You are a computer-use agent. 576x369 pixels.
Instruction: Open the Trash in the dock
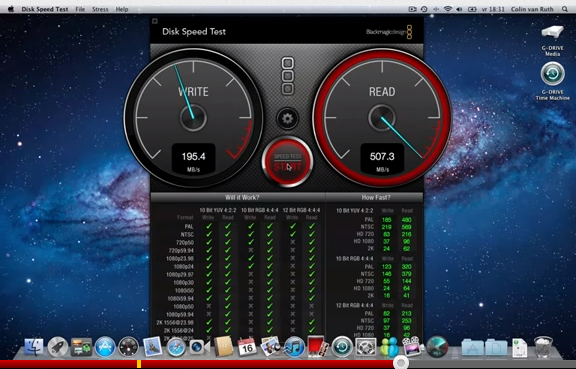click(543, 346)
